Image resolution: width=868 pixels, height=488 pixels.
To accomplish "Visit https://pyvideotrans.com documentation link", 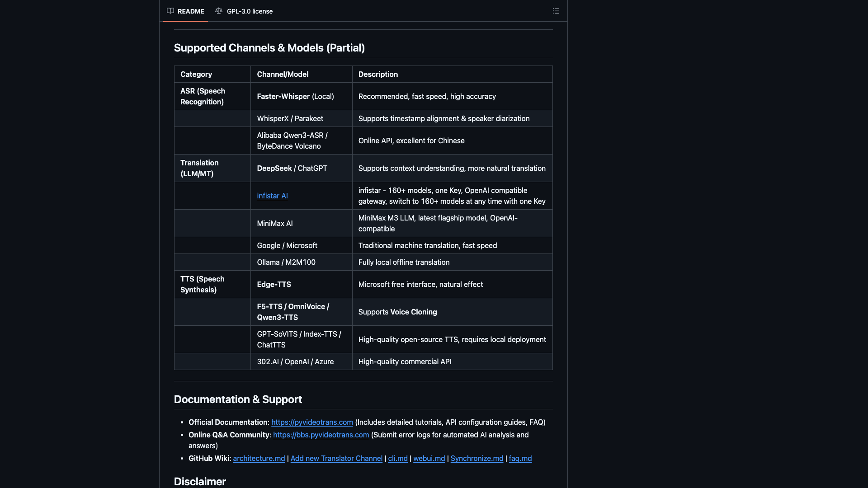I will 312,422.
